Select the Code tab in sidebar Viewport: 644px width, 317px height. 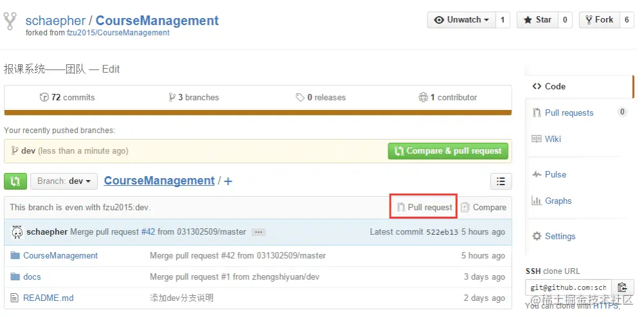point(579,86)
